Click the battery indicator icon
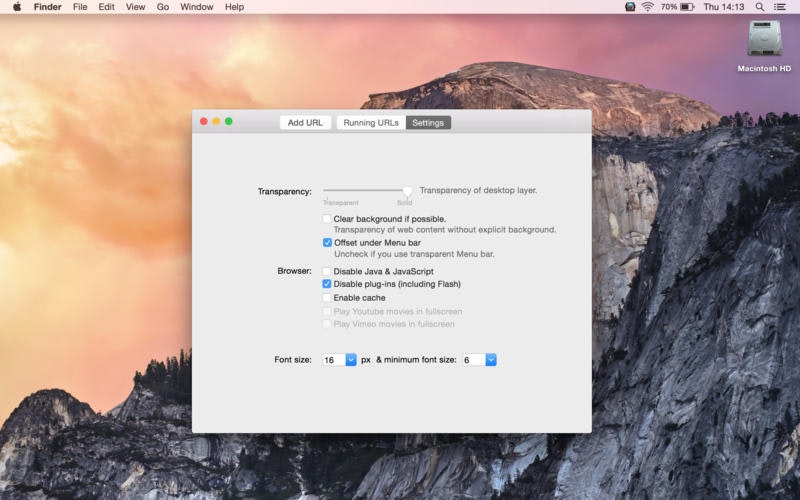This screenshot has height=500, width=800. coord(687,7)
